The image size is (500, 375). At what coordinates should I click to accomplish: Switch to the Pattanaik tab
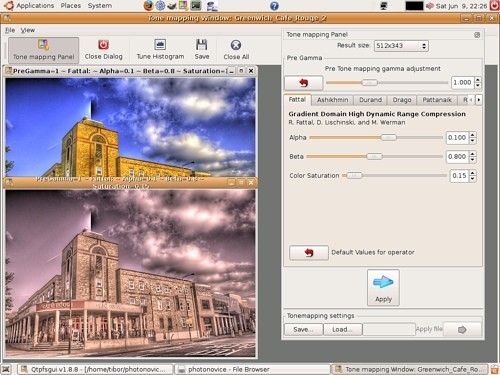click(x=437, y=100)
